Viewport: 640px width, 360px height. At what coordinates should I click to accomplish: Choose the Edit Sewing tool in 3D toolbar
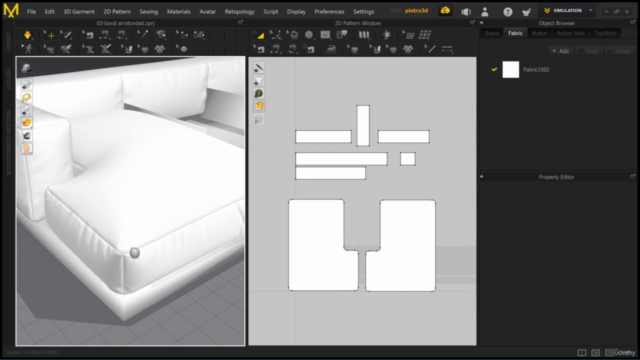(x=87, y=35)
